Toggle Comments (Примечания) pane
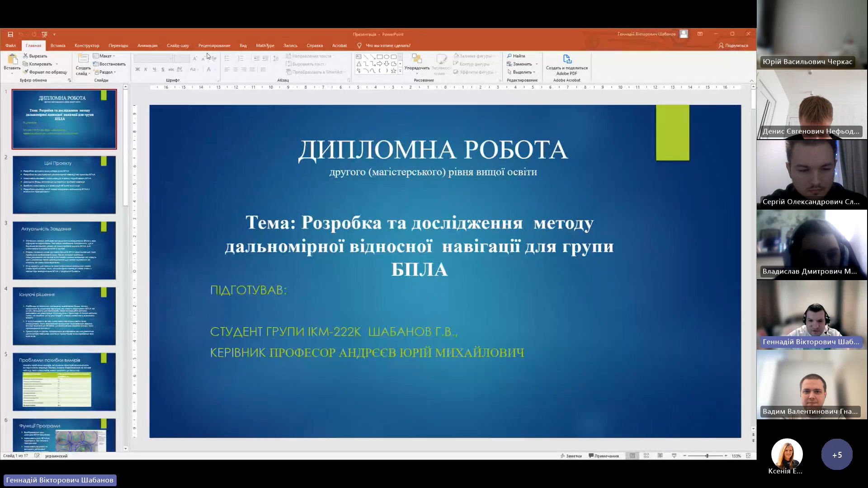 click(x=604, y=456)
